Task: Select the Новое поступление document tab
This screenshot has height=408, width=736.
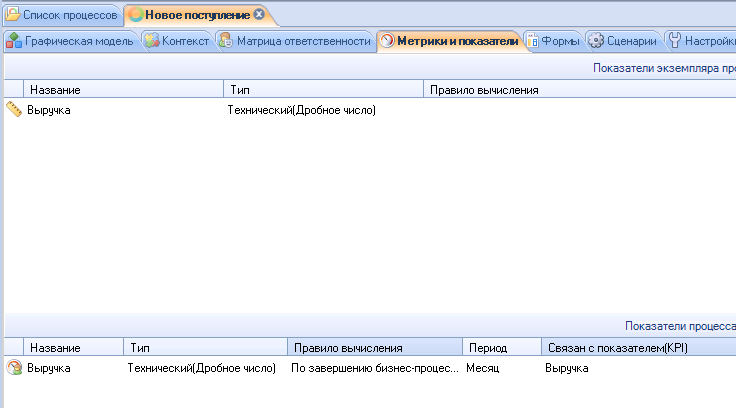Action: point(196,15)
